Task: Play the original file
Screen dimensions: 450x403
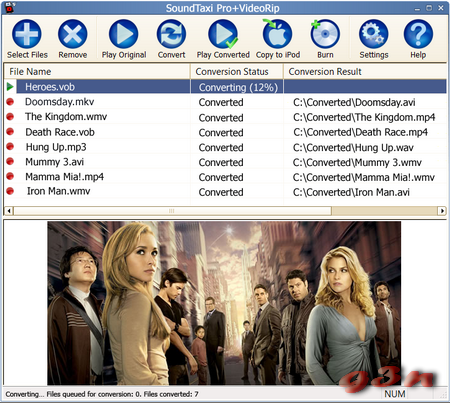Action: pyautogui.click(x=124, y=34)
